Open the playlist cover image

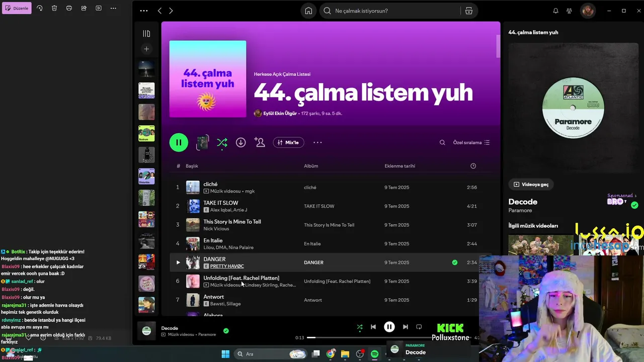(208, 79)
